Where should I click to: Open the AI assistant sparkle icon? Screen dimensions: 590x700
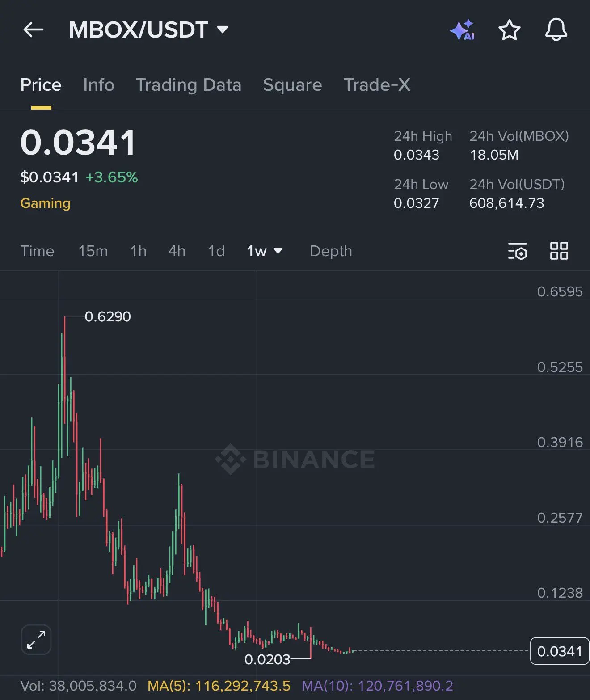pyautogui.click(x=463, y=30)
